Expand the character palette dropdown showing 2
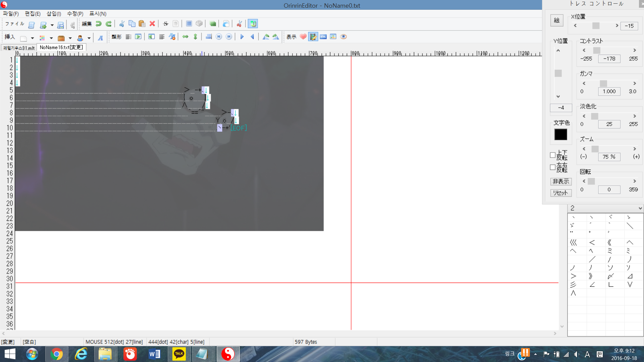This screenshot has width=644, height=362. (x=640, y=208)
